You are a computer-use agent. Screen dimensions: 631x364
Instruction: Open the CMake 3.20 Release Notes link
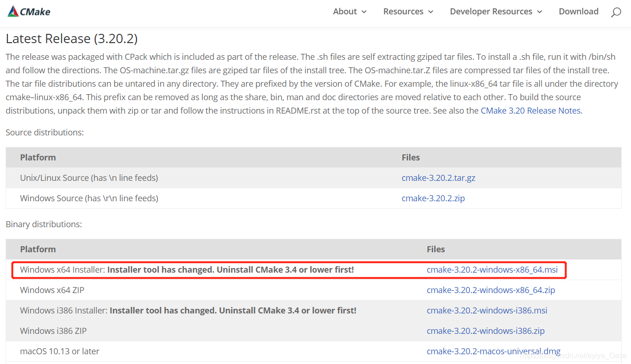[x=530, y=110]
